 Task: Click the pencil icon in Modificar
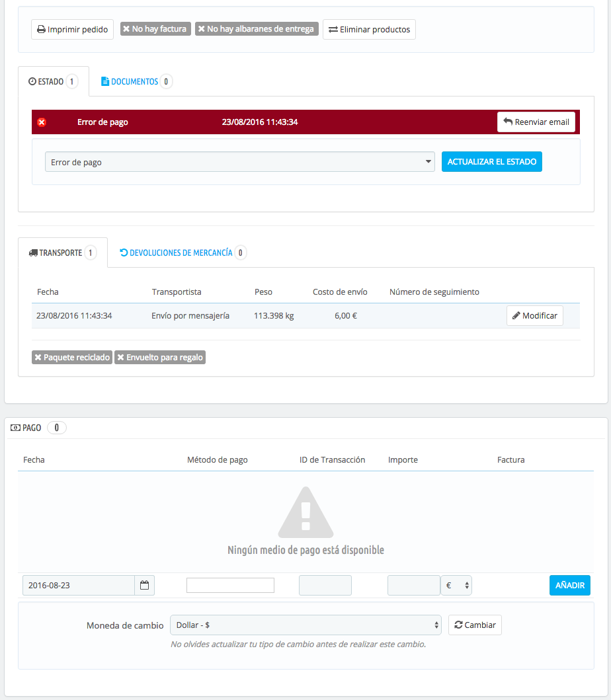(x=516, y=315)
